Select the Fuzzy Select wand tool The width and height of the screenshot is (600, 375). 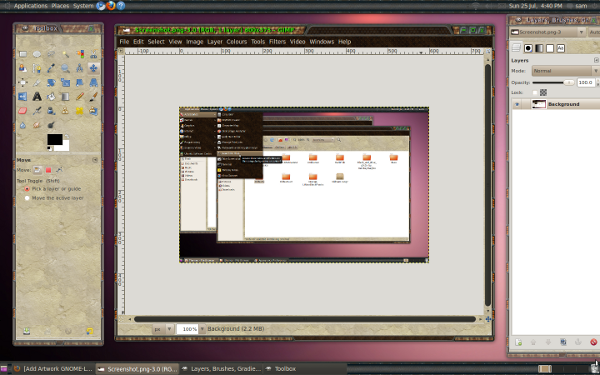[x=65, y=54]
